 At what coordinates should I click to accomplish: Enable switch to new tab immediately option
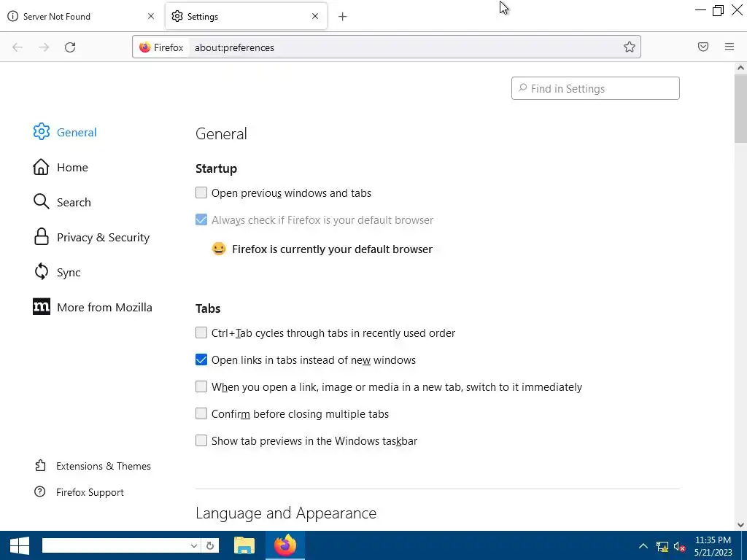201,386
